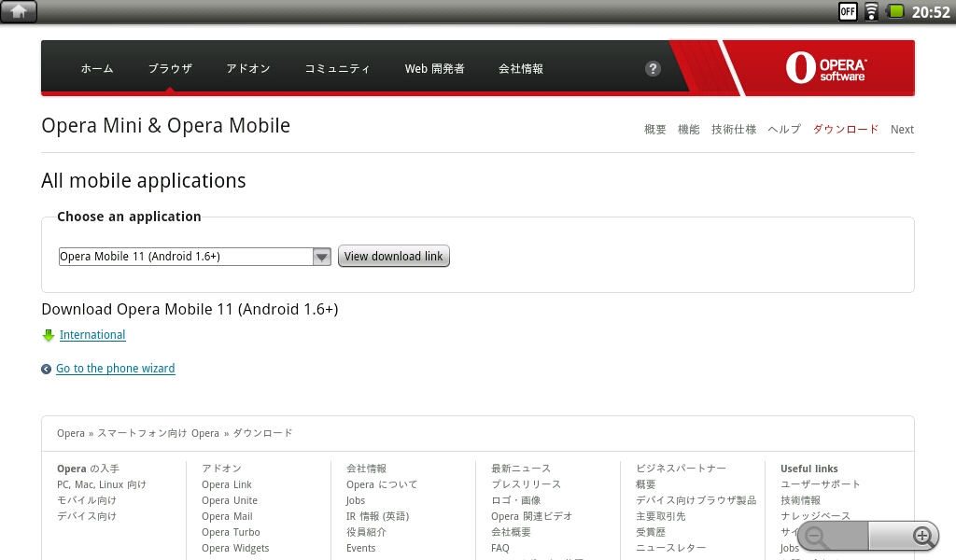The width and height of the screenshot is (956, 560).
Task: Tap the Wi-Fi signal icon
Action: [x=871, y=11]
